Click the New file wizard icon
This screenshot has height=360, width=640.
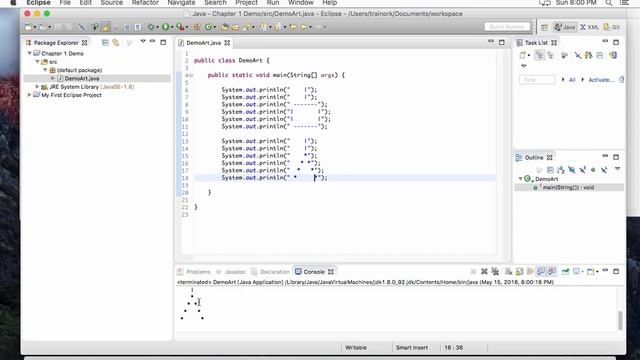[x=28, y=27]
